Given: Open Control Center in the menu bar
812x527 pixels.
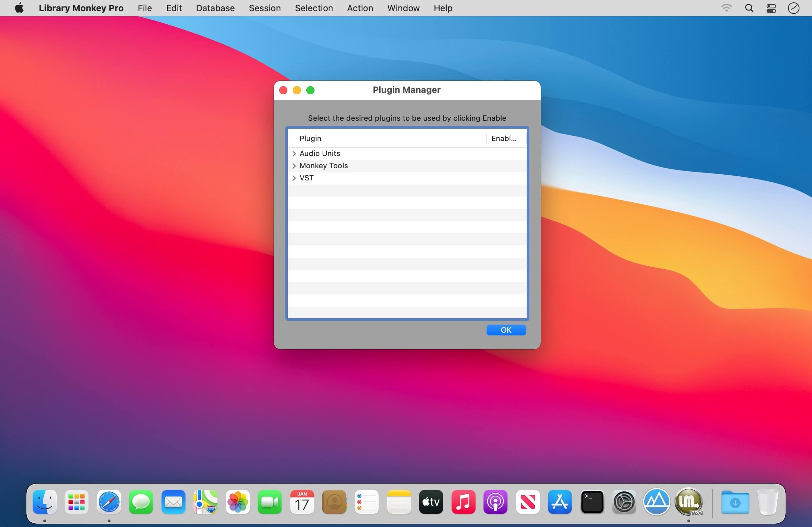Looking at the screenshot, I should tap(771, 8).
